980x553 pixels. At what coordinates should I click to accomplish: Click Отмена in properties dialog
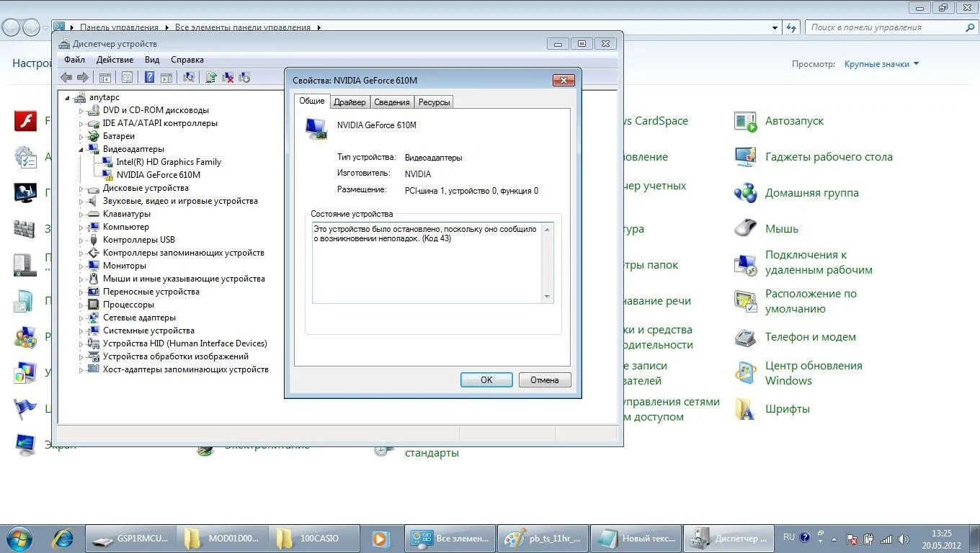tap(545, 380)
